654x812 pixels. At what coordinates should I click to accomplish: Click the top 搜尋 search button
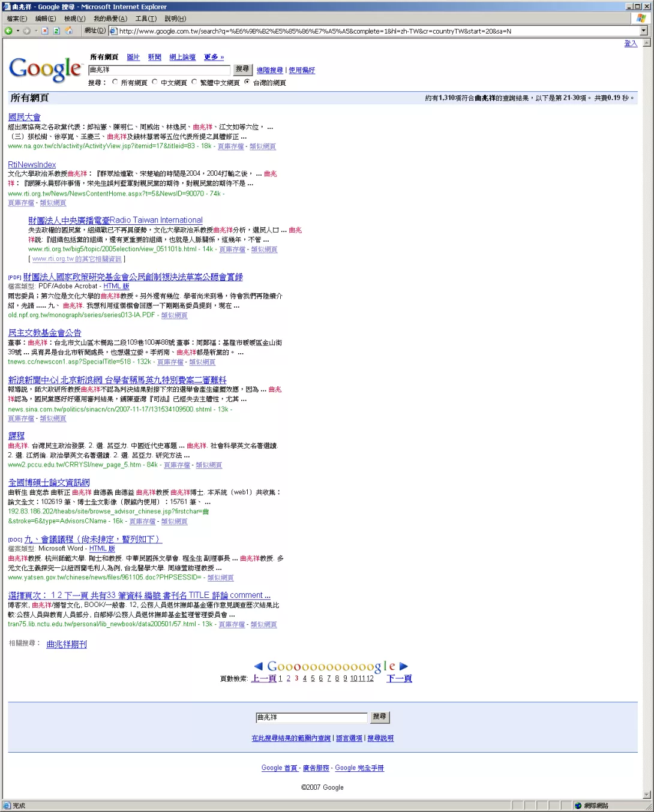point(242,70)
